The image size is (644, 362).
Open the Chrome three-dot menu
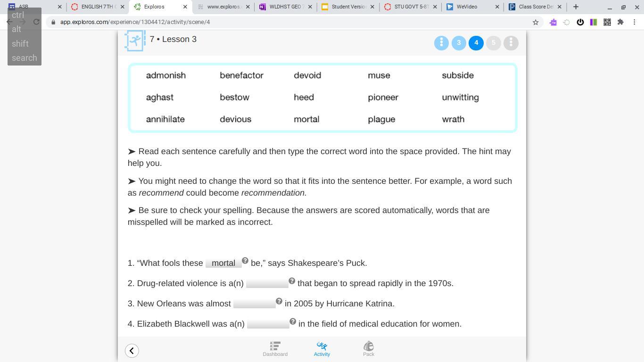pos(635,22)
